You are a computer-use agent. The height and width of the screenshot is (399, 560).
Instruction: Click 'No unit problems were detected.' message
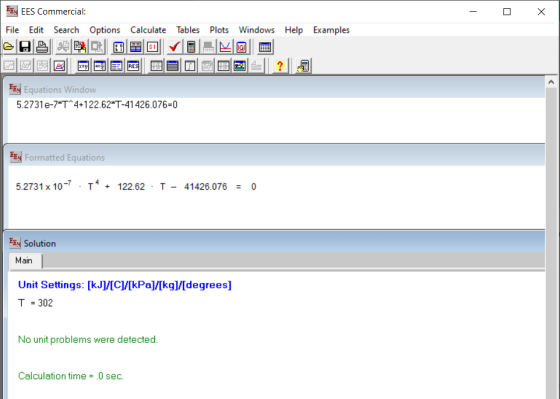click(88, 339)
